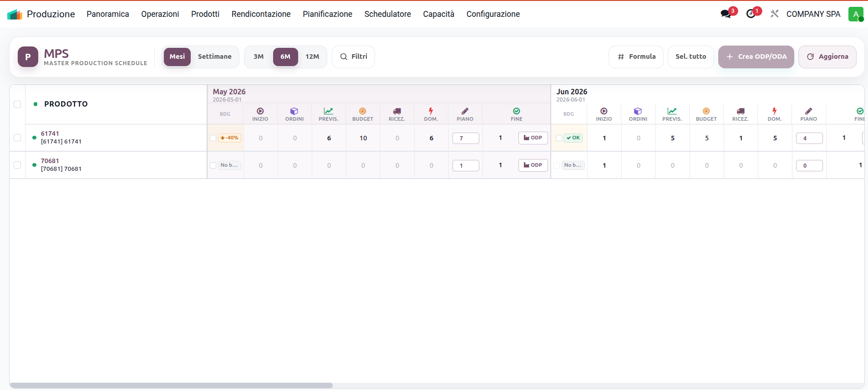Image resolution: width=868 pixels, height=390 pixels.
Task: Open the messages chat icon
Action: click(x=726, y=14)
